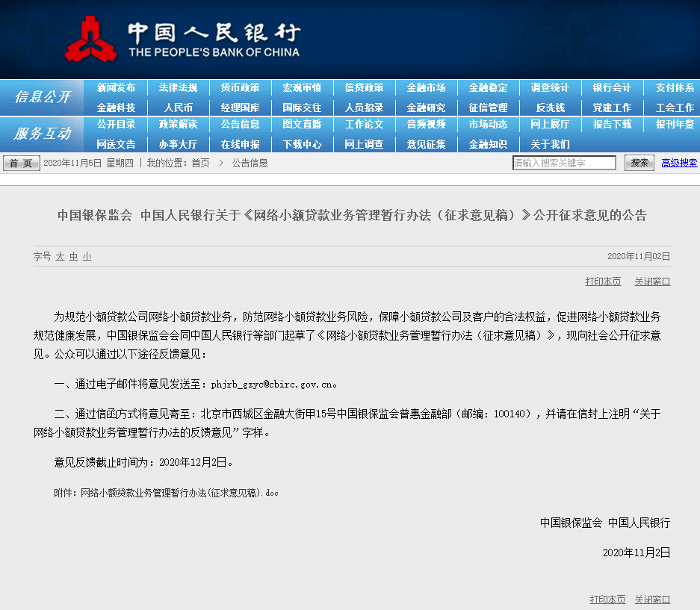Follow the 首页 breadcrumb link

pyautogui.click(x=200, y=163)
